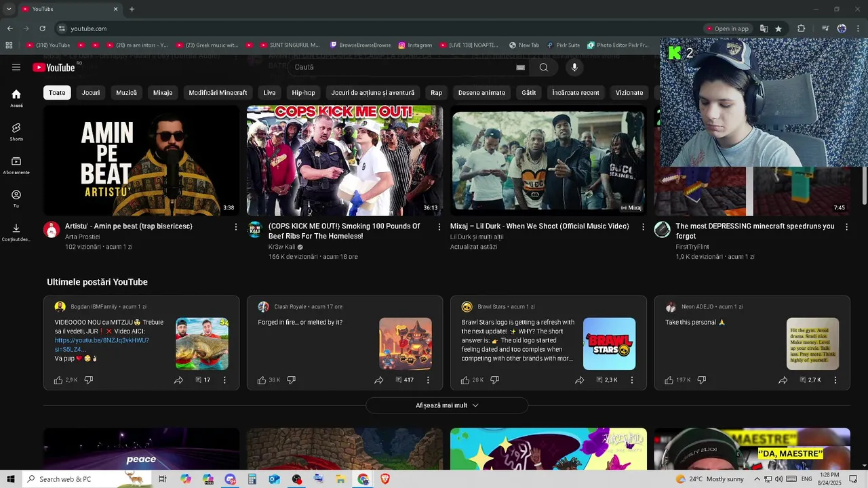Open the Windows notification center icon
The image size is (868, 488).
[x=854, y=479]
